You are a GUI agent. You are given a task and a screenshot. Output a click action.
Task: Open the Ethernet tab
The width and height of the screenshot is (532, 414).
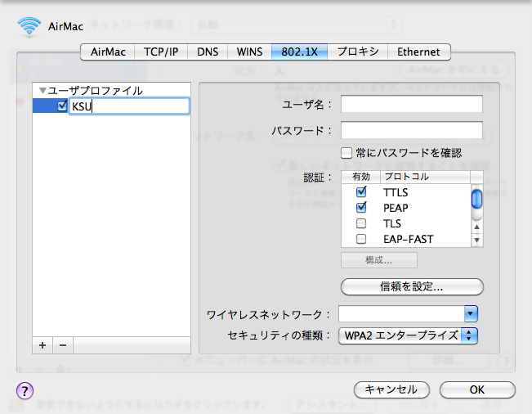click(x=418, y=52)
